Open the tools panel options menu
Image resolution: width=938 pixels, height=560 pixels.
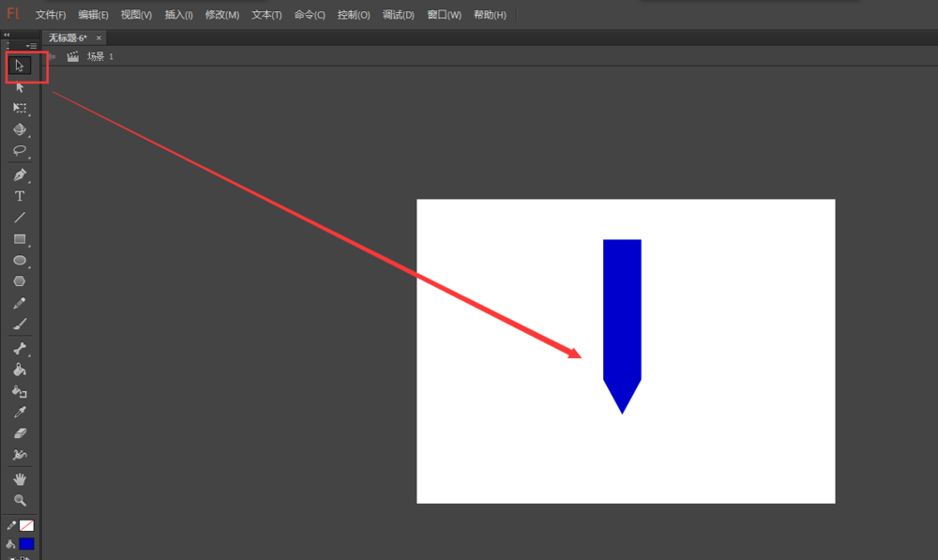[31, 45]
